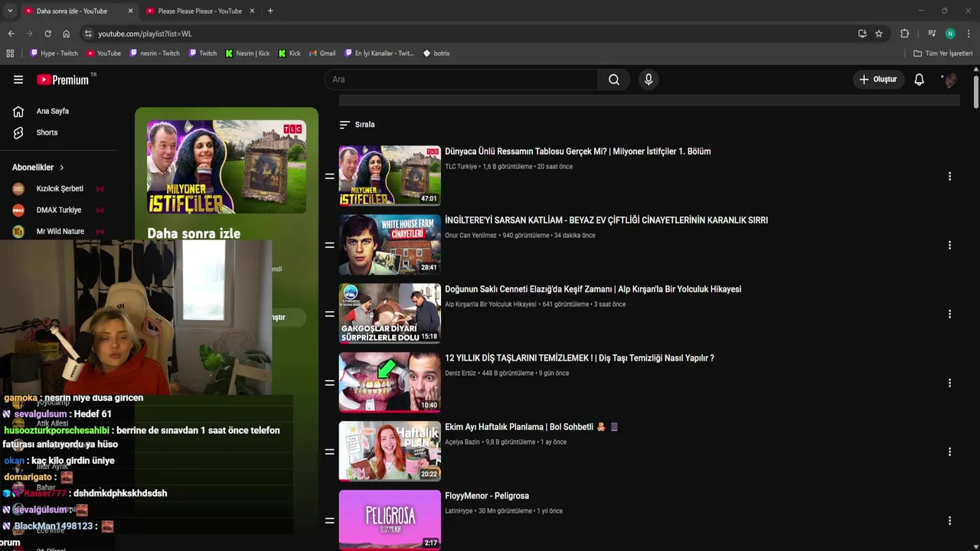
Task: Bookmark this page with star icon
Action: 879,34
